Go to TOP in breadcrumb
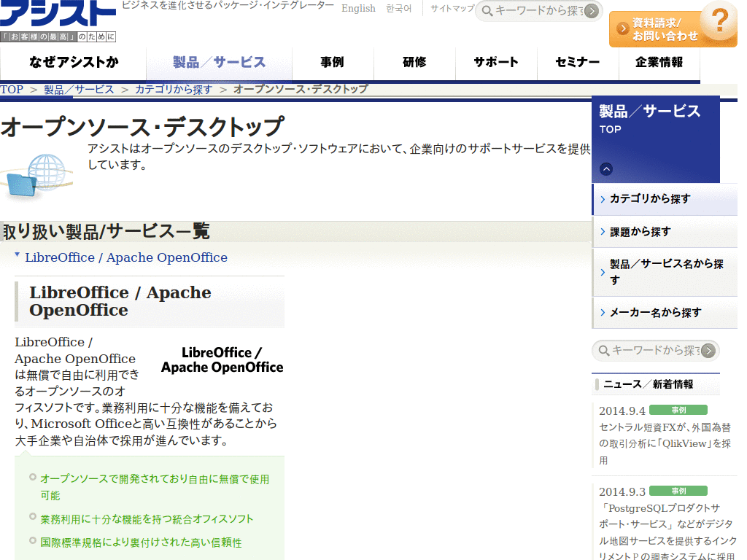747x560 pixels. 12,90
